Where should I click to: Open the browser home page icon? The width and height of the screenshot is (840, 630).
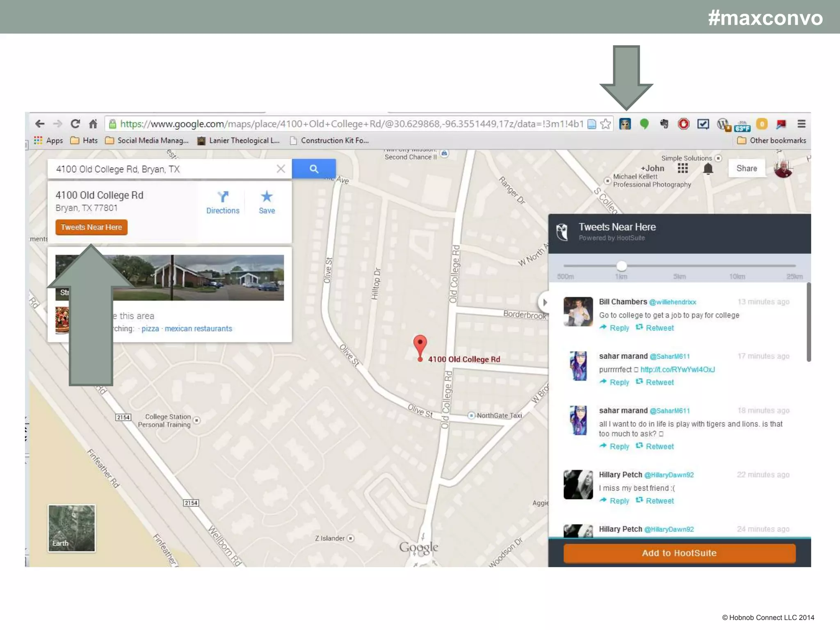coord(93,123)
